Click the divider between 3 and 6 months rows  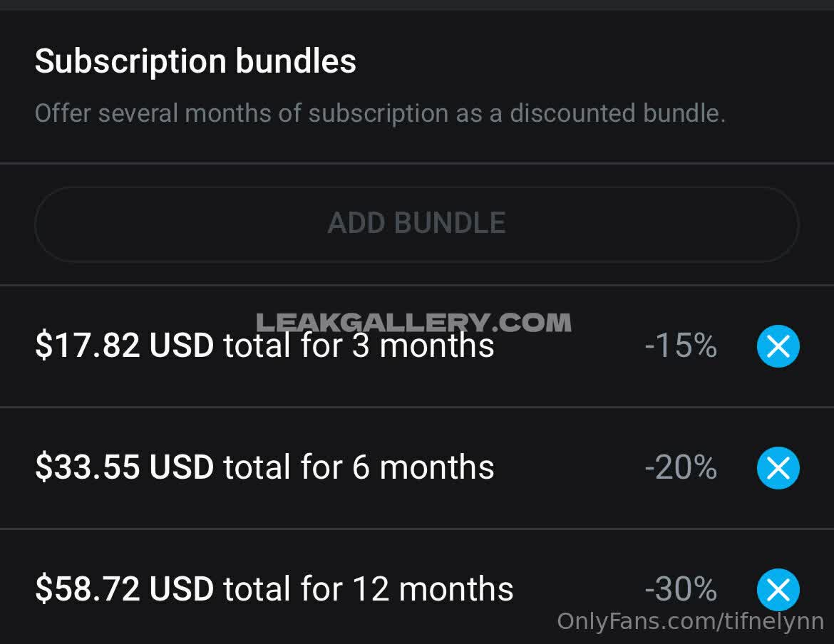[x=417, y=407]
